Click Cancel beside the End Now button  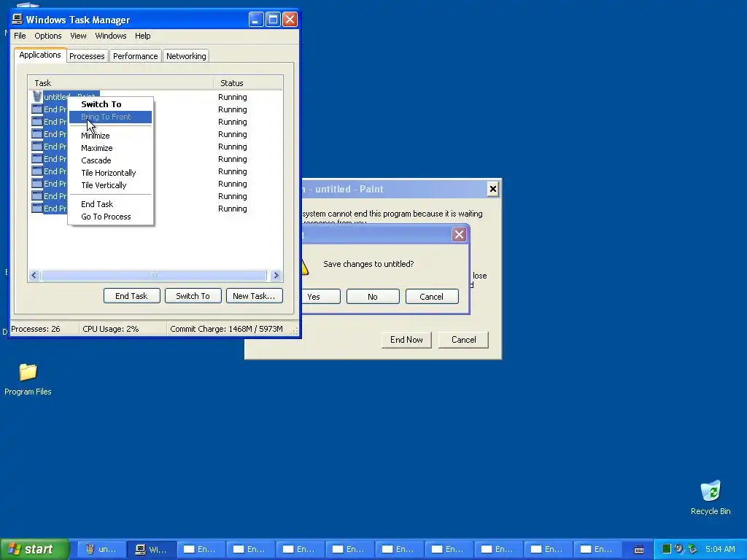tap(463, 340)
